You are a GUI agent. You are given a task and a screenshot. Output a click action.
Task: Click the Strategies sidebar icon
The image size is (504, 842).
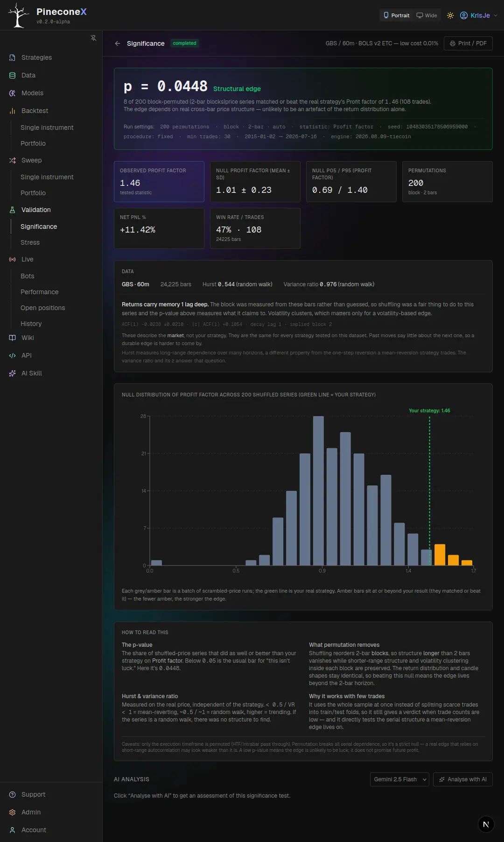(13, 57)
